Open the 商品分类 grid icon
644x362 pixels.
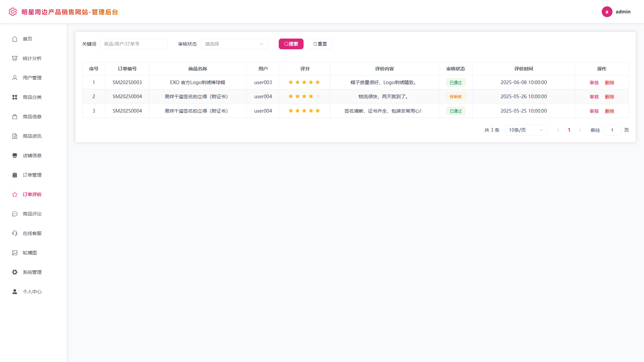[15, 97]
